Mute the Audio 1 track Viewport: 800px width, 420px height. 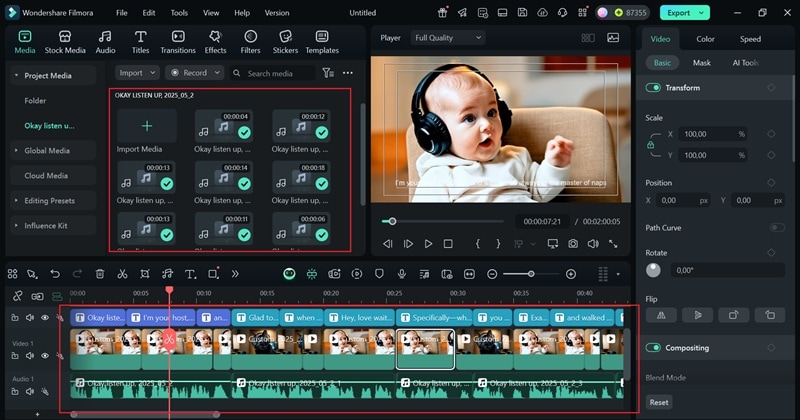pyautogui.click(x=30, y=391)
